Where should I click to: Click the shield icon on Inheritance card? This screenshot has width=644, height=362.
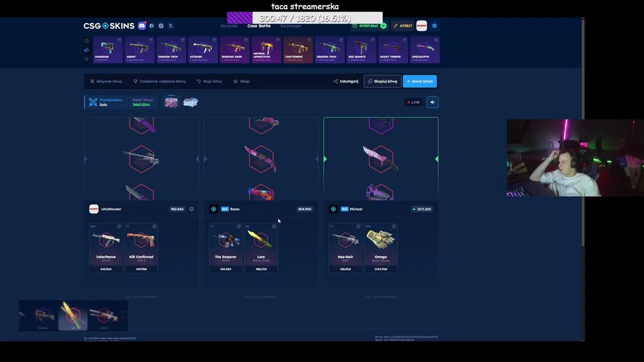coord(119,227)
